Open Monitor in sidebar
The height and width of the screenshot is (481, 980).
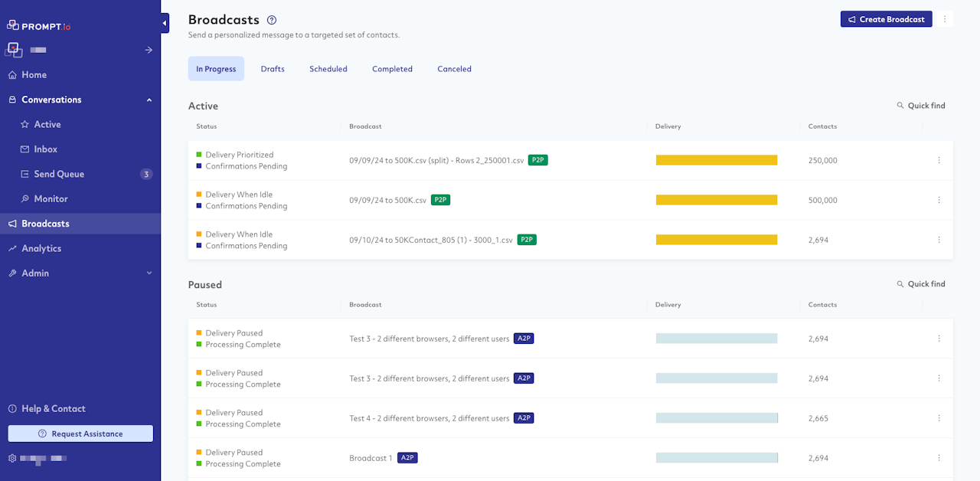51,199
